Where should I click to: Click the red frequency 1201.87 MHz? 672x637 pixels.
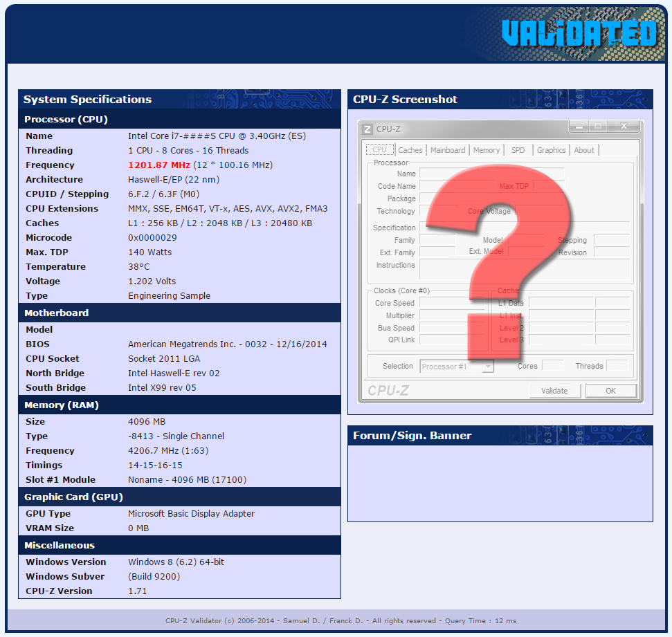(x=159, y=165)
